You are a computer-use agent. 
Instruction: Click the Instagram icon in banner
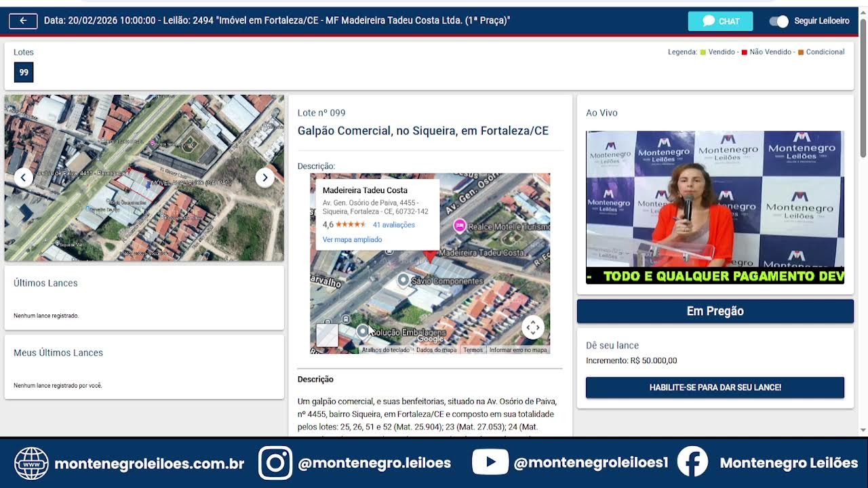tap(275, 464)
